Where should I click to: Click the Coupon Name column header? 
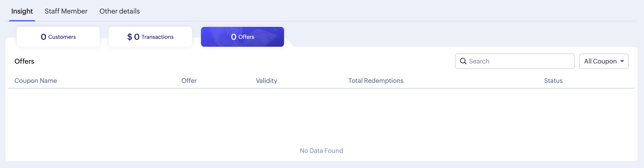(x=36, y=81)
